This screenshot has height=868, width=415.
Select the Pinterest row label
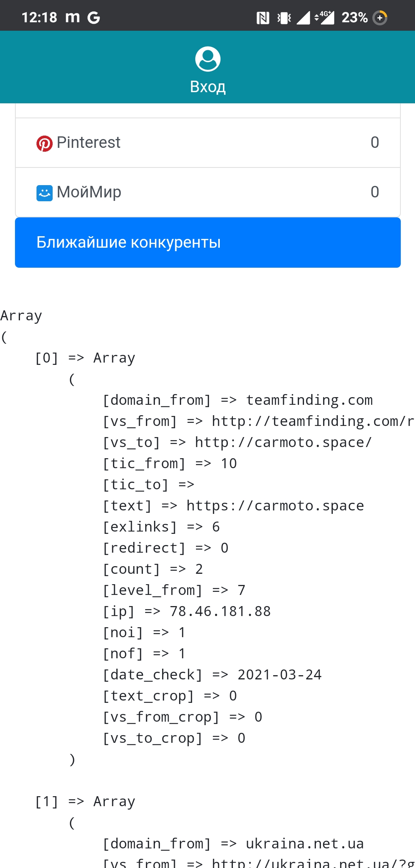click(x=88, y=142)
